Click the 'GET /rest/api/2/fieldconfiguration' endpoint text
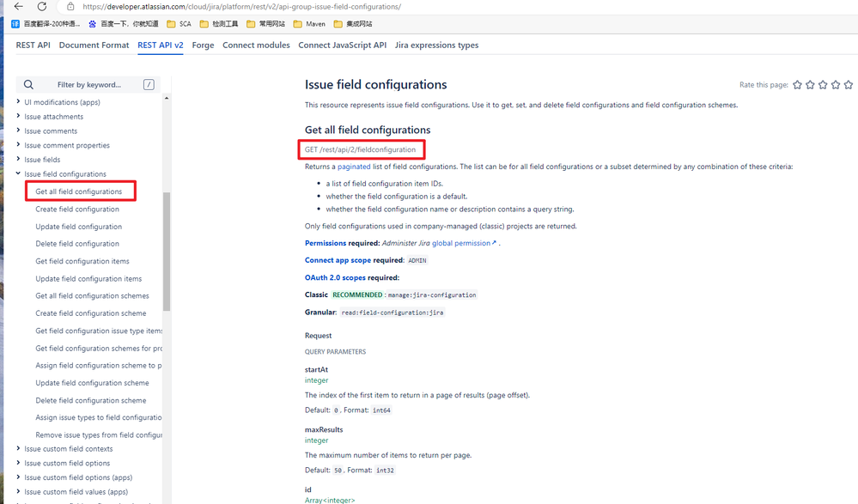The image size is (858, 504). [x=360, y=149]
